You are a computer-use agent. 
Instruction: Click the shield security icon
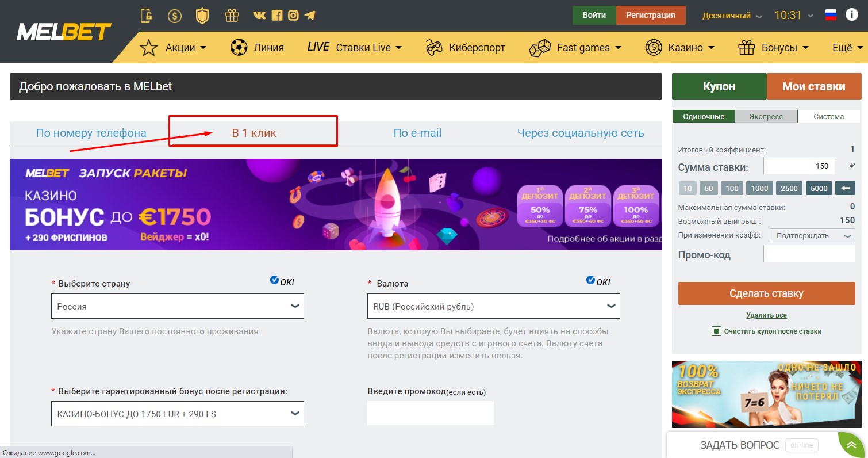202,16
